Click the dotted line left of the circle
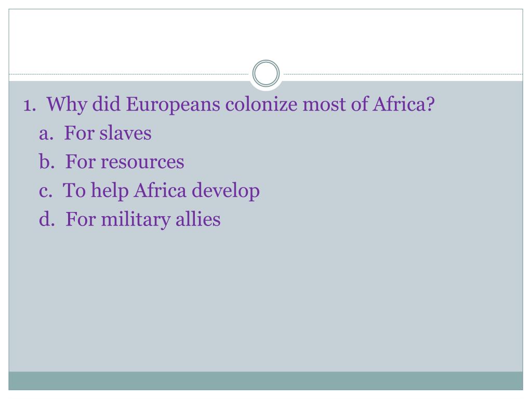The height and width of the screenshot is (399, 532). coord(129,74)
